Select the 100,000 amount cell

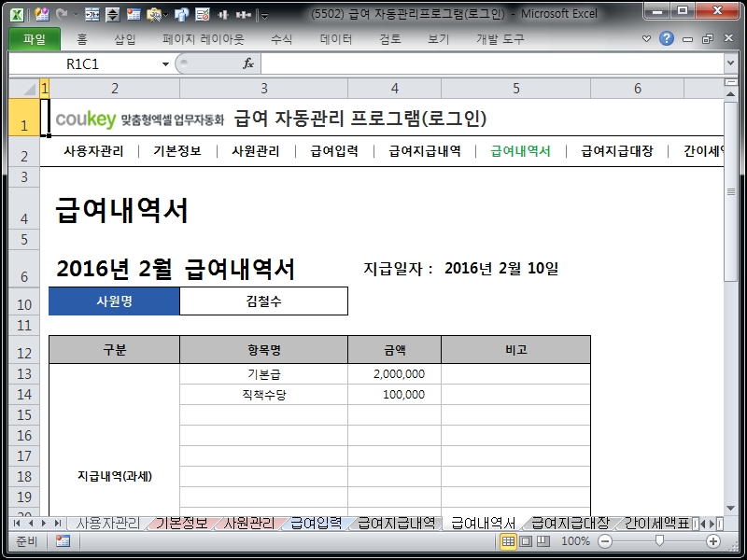click(x=394, y=394)
